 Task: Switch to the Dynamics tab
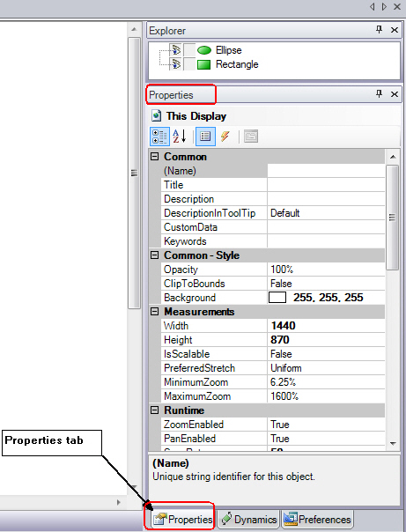pos(248,520)
